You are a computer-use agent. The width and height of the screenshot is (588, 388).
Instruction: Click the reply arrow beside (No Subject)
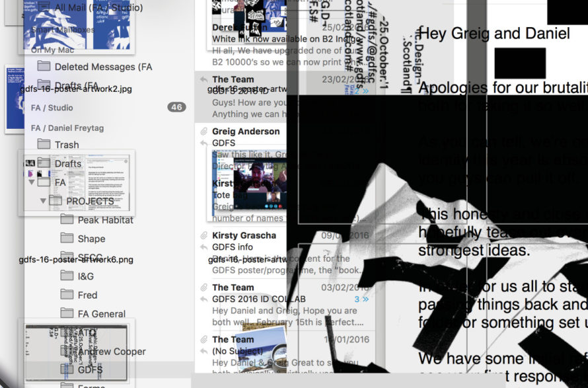point(203,351)
